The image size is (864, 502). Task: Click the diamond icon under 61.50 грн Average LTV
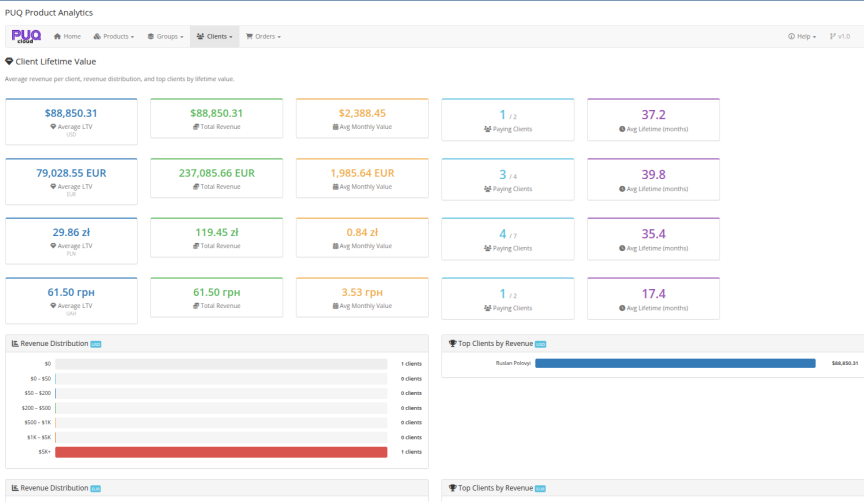[54, 305]
